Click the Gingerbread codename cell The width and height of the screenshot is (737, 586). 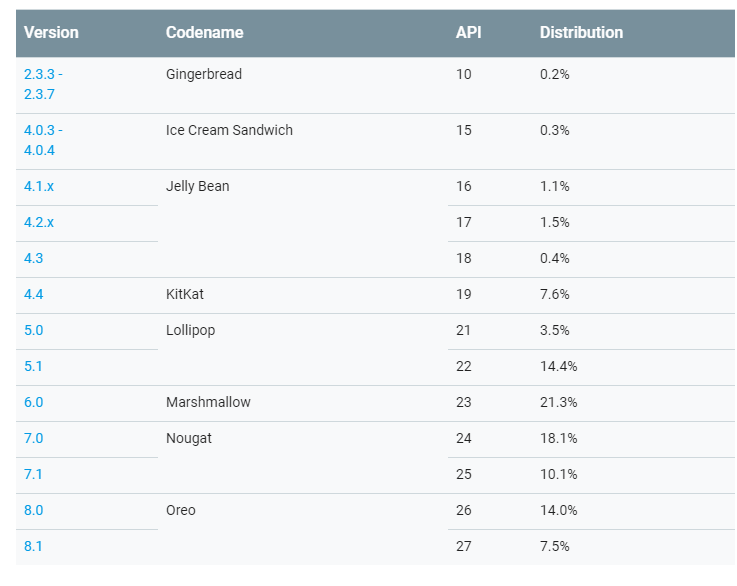tap(204, 74)
